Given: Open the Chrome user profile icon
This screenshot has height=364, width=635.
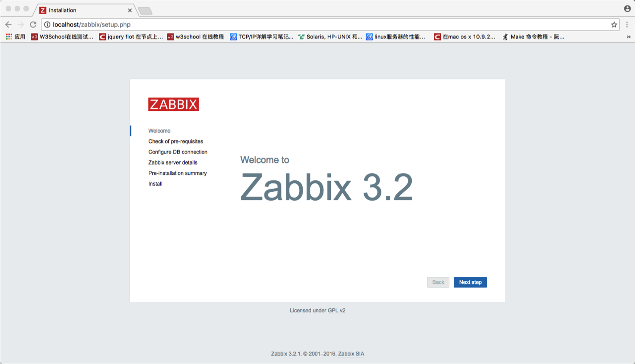Looking at the screenshot, I should point(627,9).
